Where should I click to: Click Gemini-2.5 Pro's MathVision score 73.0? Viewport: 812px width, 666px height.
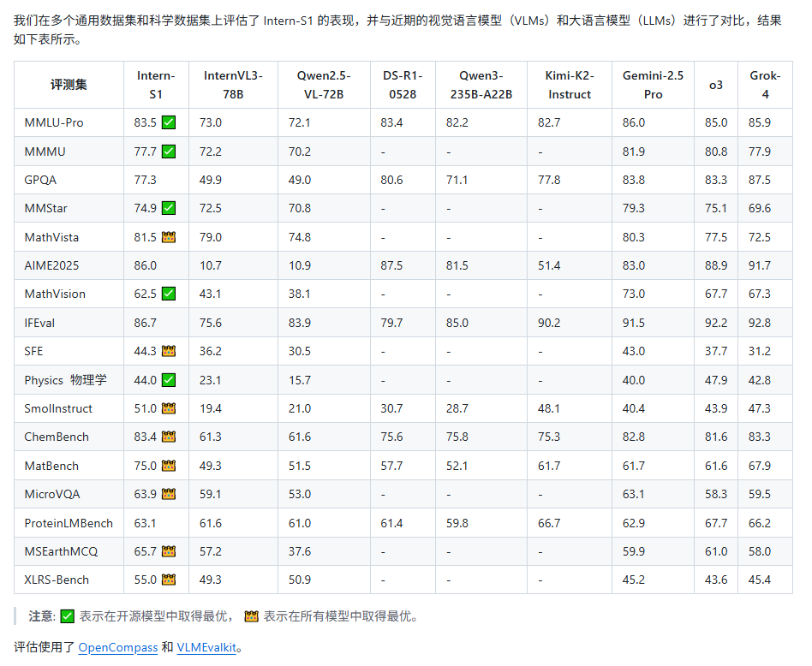(633, 294)
